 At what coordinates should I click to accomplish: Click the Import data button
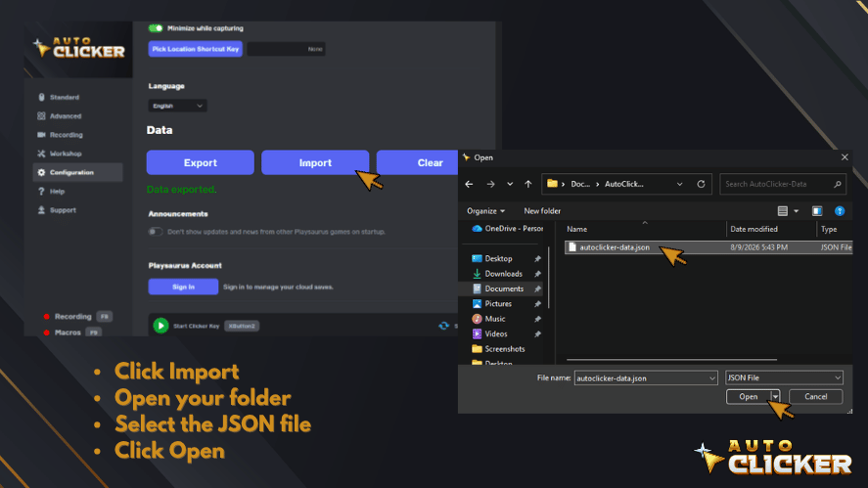click(x=315, y=162)
